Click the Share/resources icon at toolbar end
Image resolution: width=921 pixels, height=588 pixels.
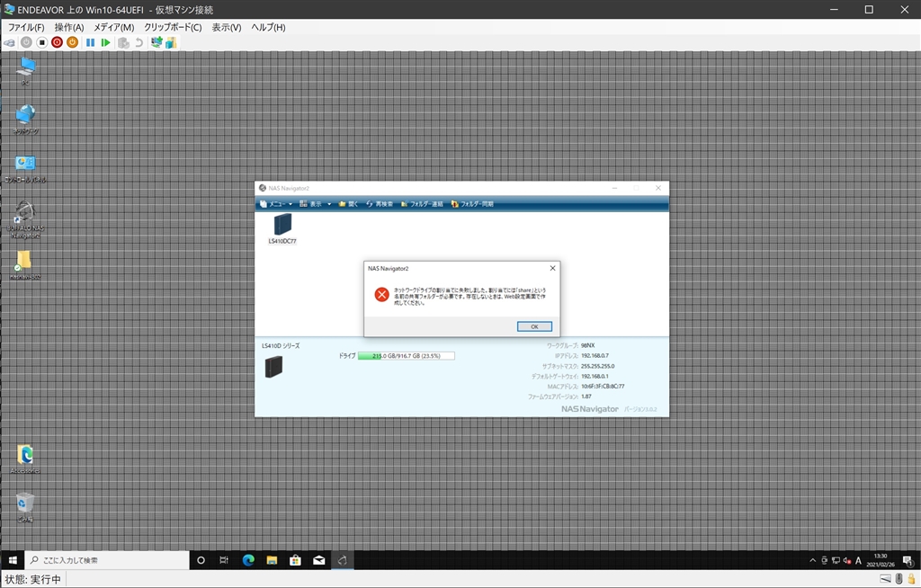tap(171, 42)
